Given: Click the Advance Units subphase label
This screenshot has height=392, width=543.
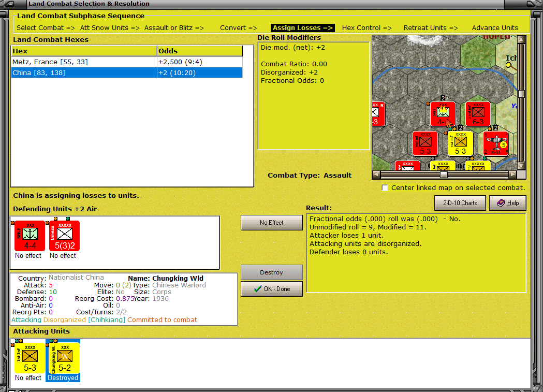Looking at the screenshot, I should [x=495, y=27].
